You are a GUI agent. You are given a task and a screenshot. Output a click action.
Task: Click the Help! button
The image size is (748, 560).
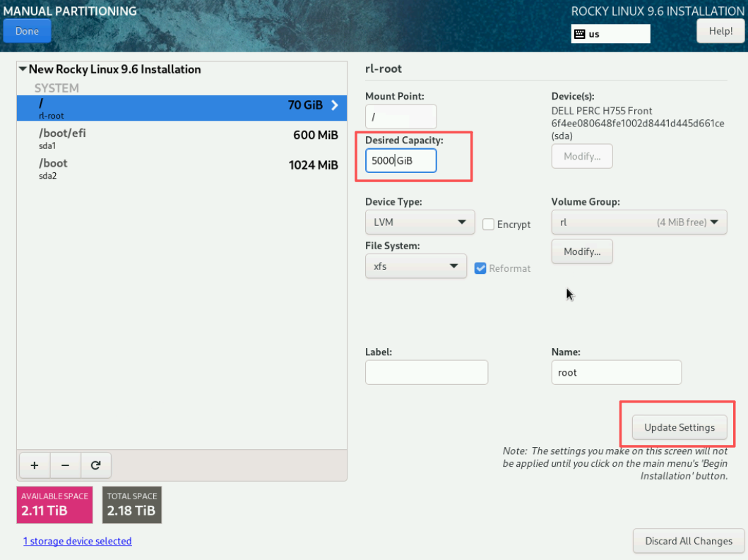coord(720,31)
